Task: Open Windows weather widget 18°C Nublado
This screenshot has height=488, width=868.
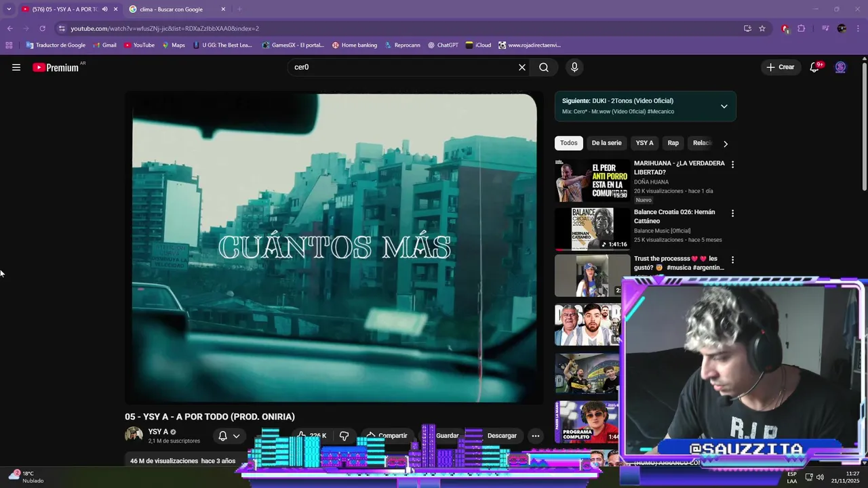Action: [26, 477]
